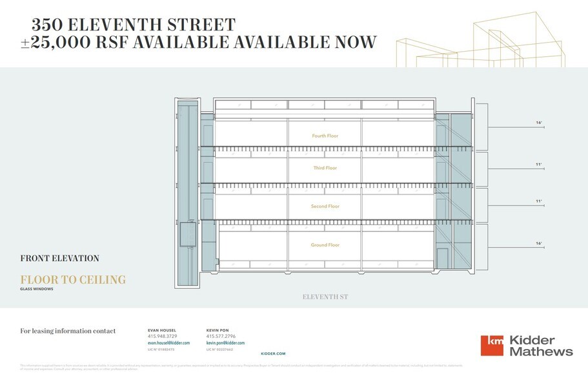The image size is (588, 380).
Task: Click the Kidder Mathews orange brand swatch
Action: pyautogui.click(x=491, y=344)
